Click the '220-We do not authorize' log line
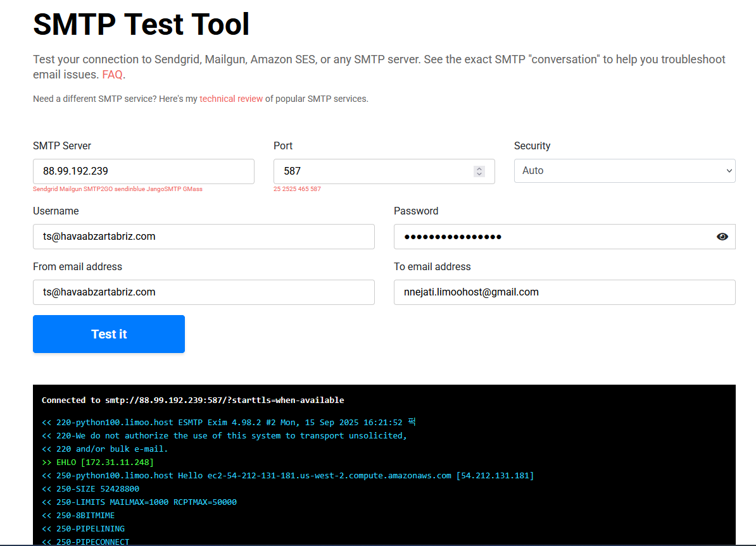Image resolution: width=756 pixels, height=546 pixels. pyautogui.click(x=224, y=436)
